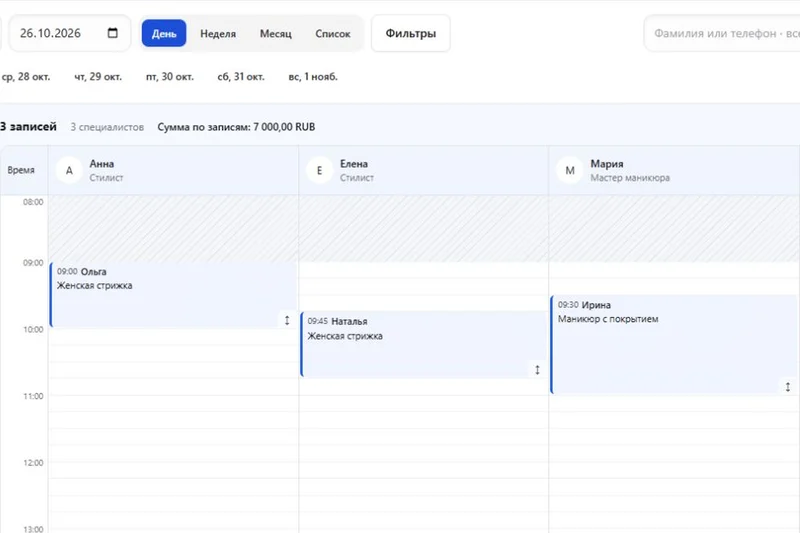Click Мария's avatar circle with letter M
Screen dimensions: 800x533
coord(570,170)
